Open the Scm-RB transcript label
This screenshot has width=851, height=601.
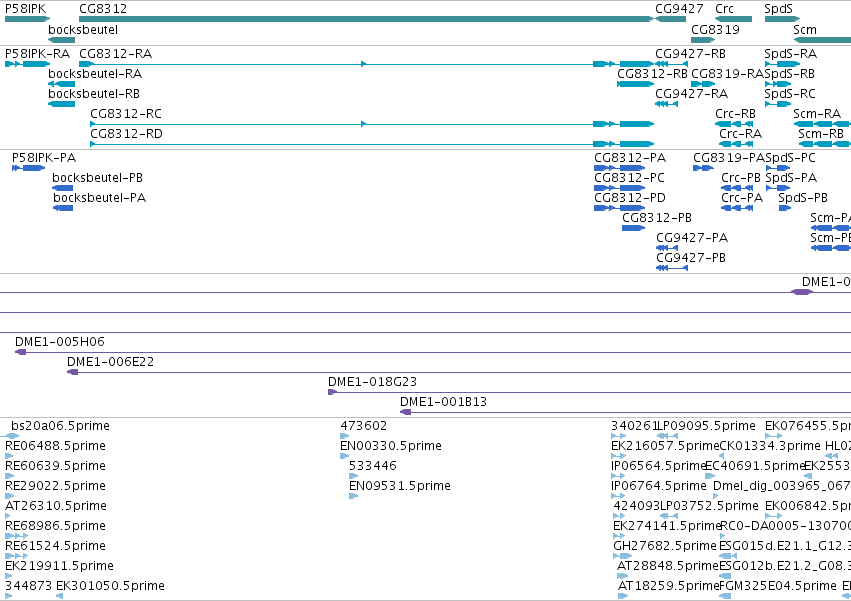coord(821,134)
